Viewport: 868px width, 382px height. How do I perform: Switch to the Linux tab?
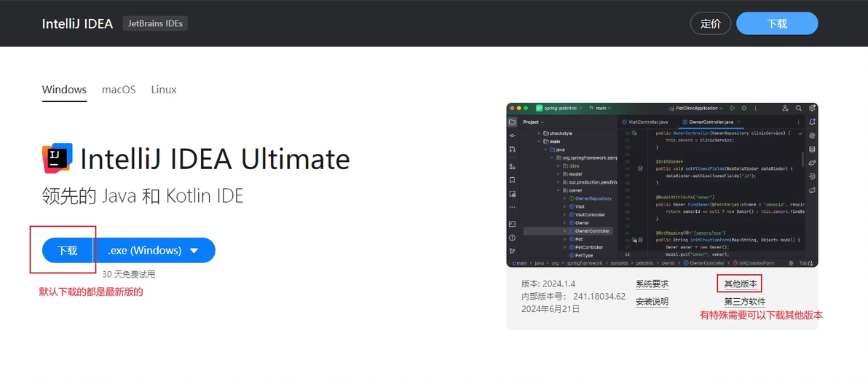164,90
